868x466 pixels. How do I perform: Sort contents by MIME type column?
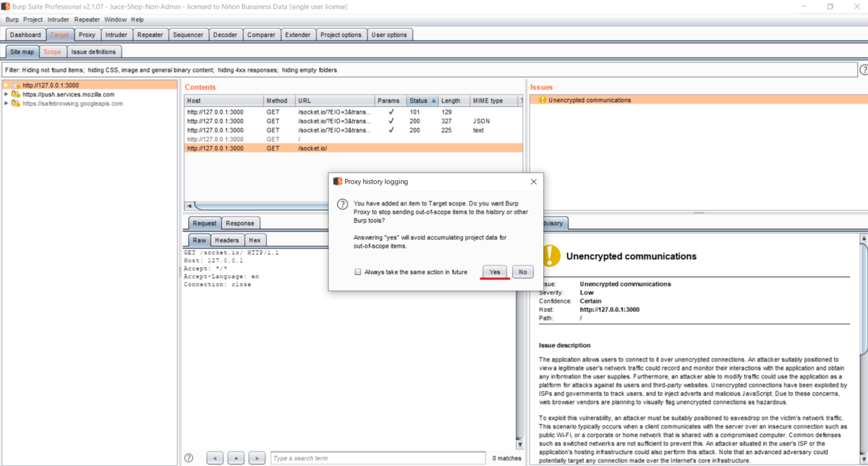pyautogui.click(x=493, y=101)
